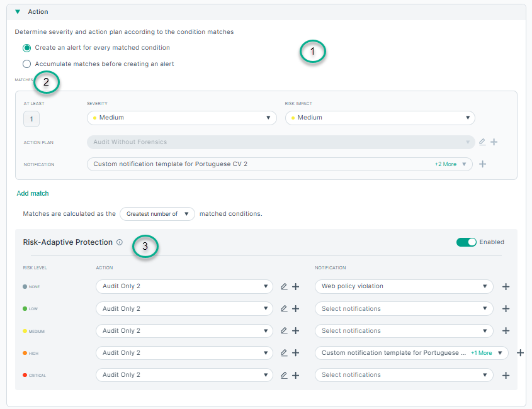
Task: Edit action for None risk level
Action: (x=284, y=286)
